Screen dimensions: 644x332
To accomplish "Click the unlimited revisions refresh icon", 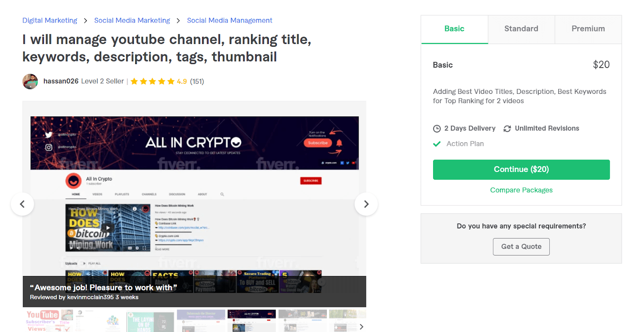I will (507, 129).
